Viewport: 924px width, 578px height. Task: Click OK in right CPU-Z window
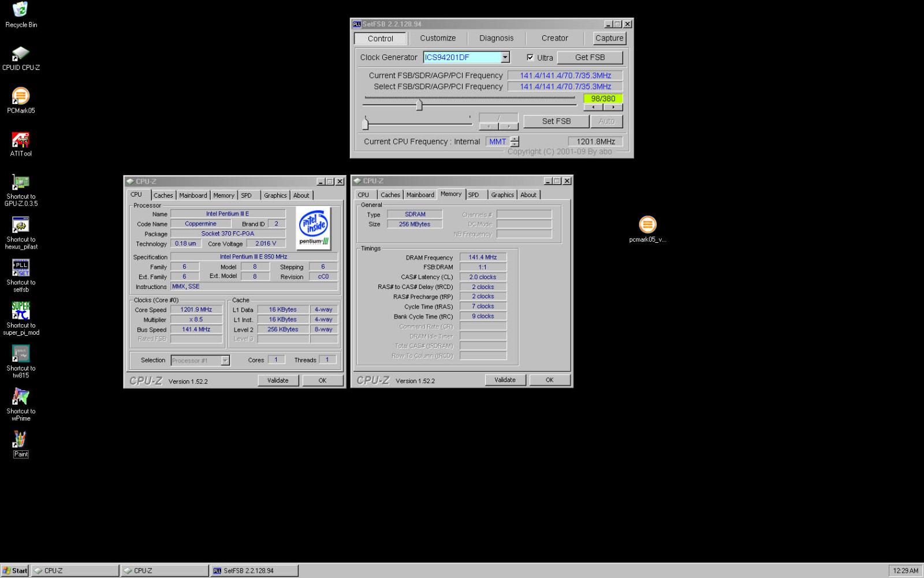click(549, 380)
